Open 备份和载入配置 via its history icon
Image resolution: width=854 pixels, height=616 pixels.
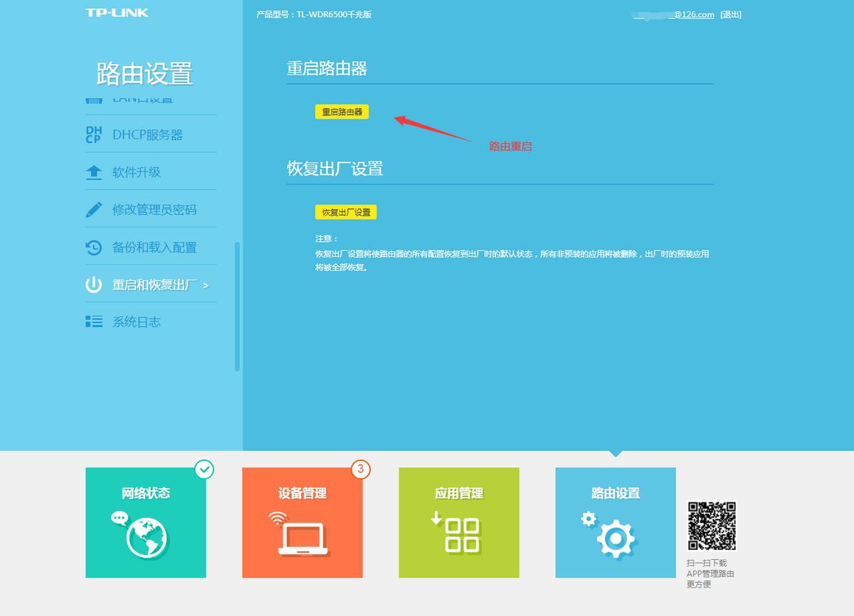coord(95,246)
